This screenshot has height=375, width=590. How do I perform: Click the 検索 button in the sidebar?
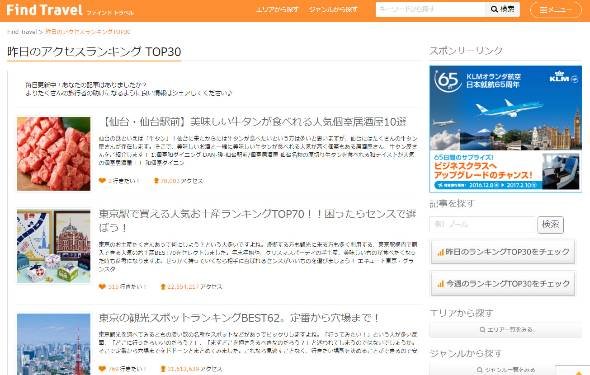[550, 225]
